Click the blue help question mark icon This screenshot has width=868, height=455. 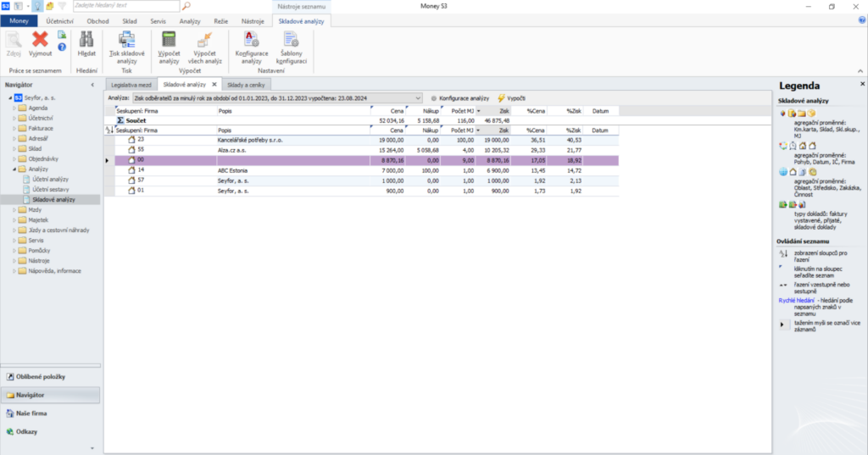[62, 47]
